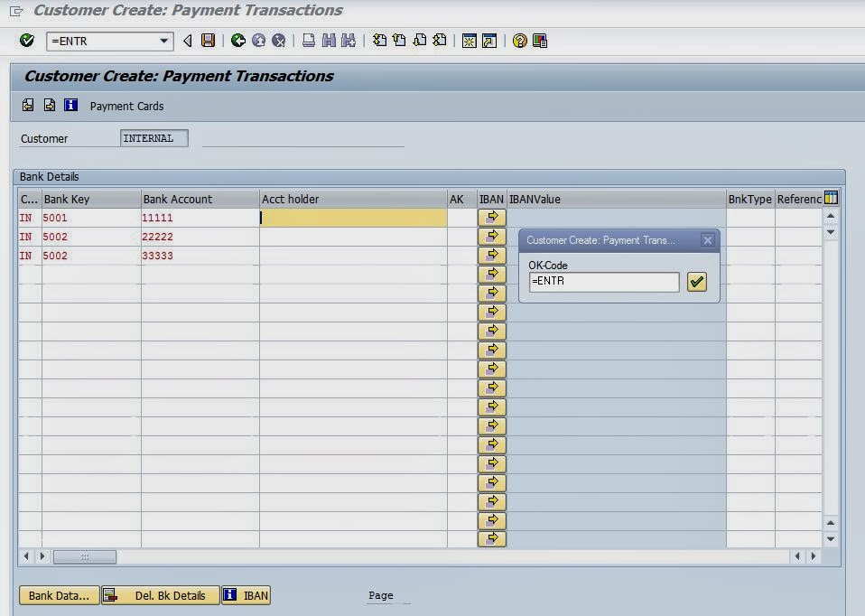Viewport: 865px width, 616px height.
Task: Click IBAN arrow button for bank key 5001
Action: pos(491,217)
